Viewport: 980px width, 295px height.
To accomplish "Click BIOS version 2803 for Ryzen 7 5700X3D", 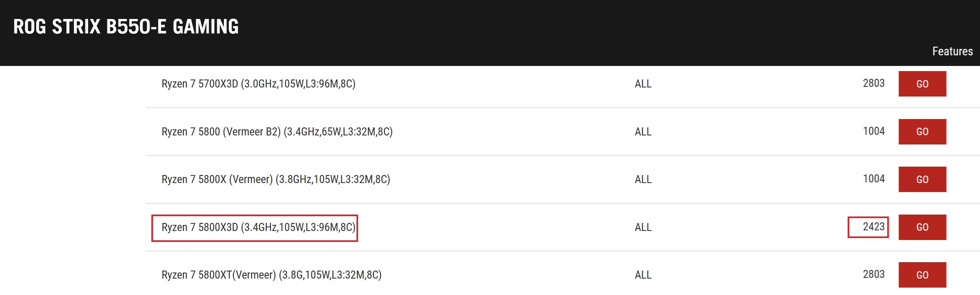I will click(x=873, y=83).
